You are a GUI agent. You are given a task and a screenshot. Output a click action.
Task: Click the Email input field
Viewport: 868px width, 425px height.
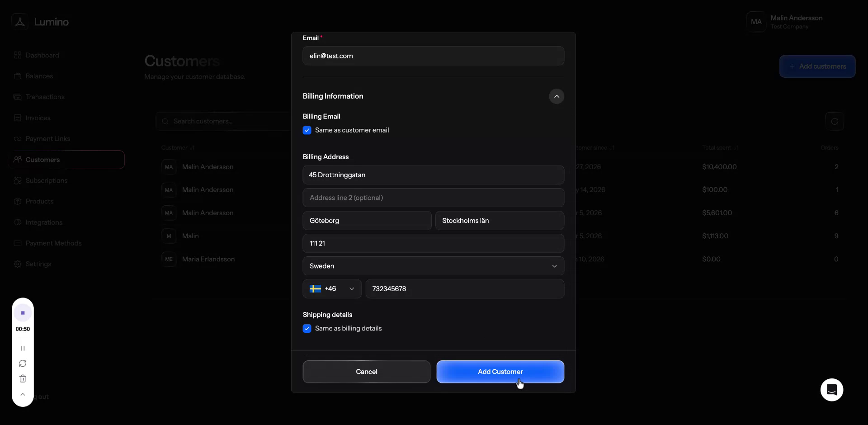pyautogui.click(x=433, y=56)
